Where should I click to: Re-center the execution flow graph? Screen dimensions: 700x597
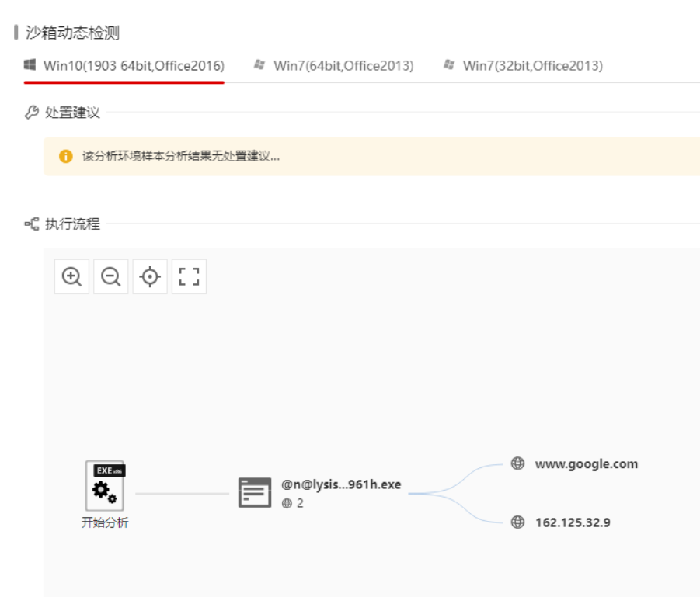point(150,276)
